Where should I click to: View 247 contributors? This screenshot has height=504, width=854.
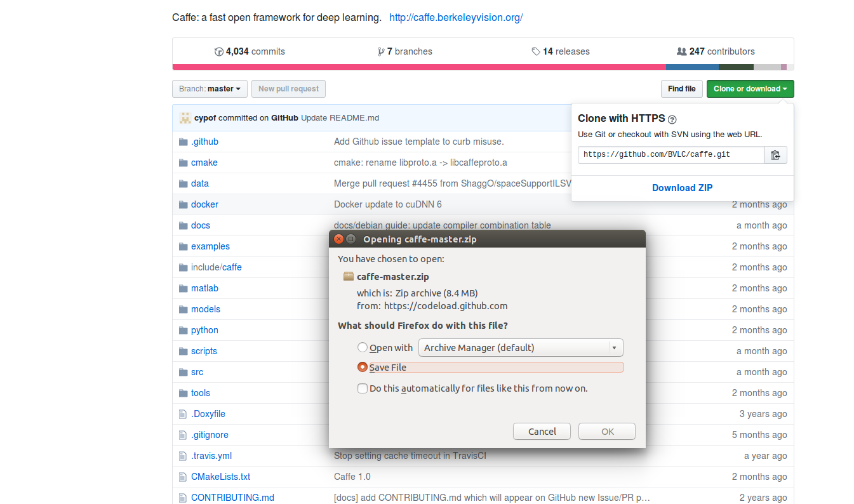click(716, 51)
